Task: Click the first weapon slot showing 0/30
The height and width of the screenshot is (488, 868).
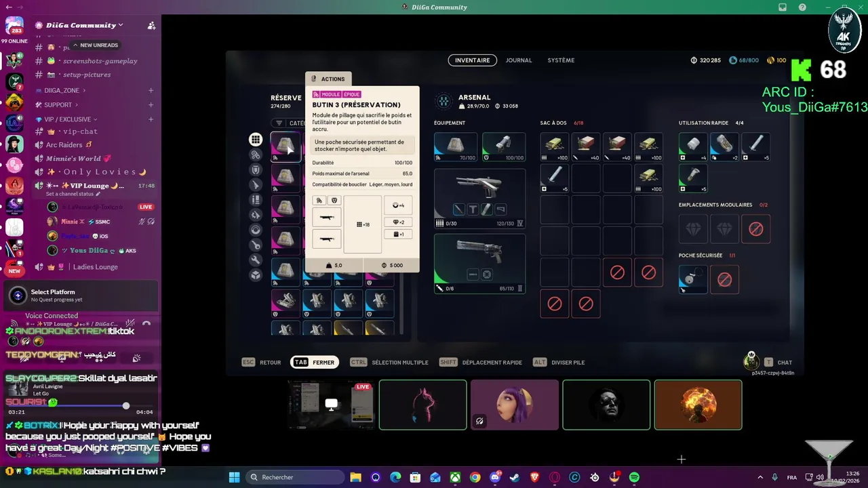Action: 479,199
